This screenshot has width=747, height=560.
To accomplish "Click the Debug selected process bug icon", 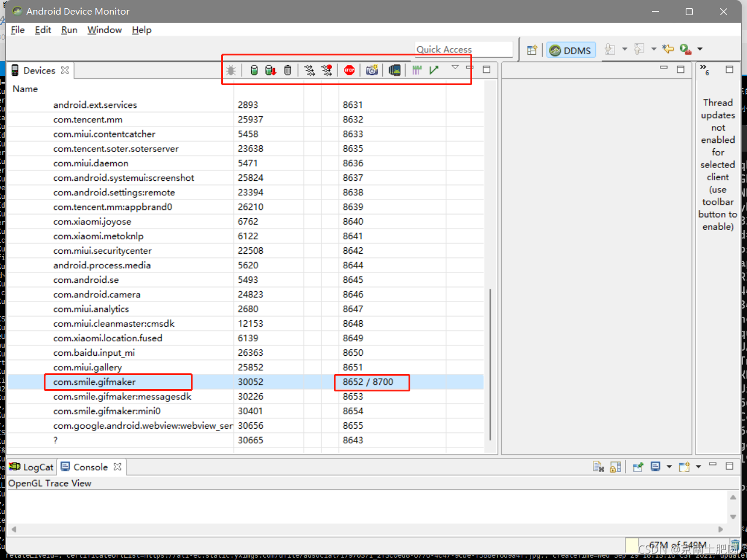I will click(231, 71).
